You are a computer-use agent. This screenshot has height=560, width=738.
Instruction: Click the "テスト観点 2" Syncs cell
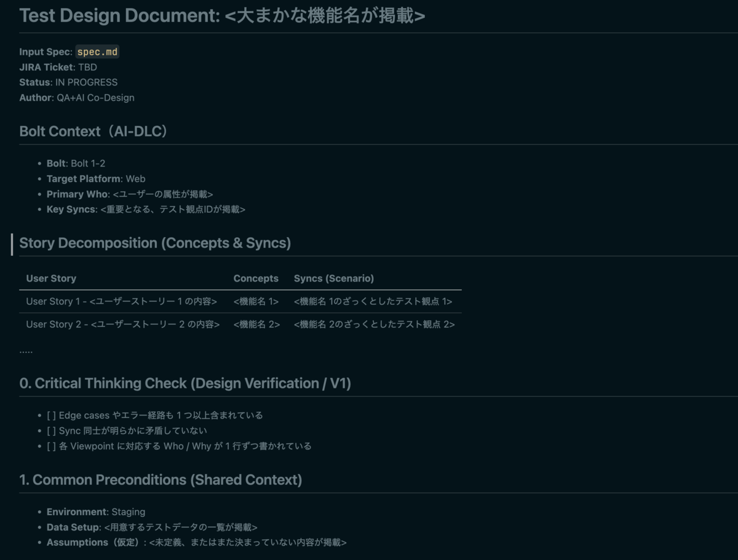(375, 325)
